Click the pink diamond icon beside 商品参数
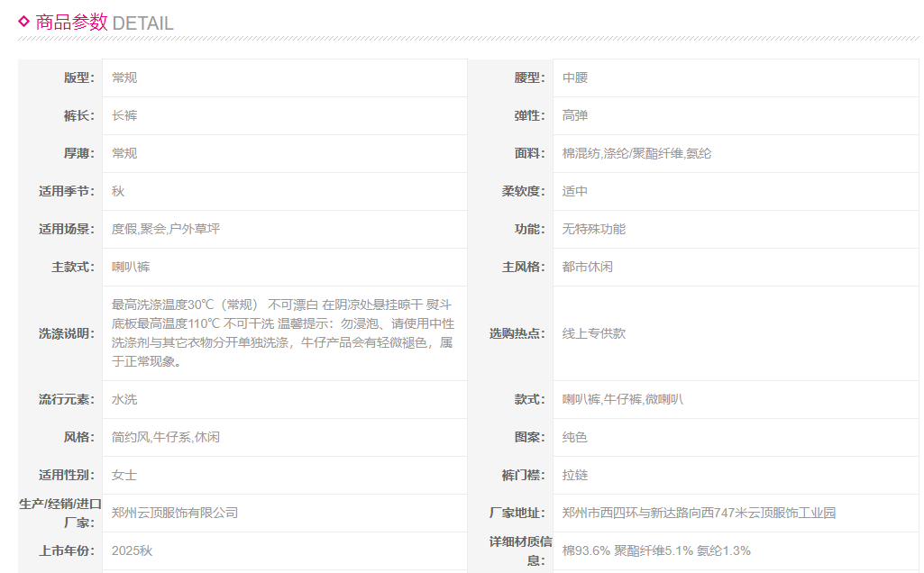The image size is (924, 573). 24,22
